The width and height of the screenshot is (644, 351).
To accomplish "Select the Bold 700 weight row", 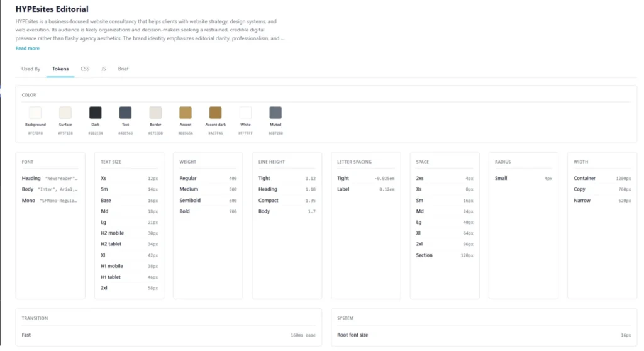I will [x=208, y=211].
